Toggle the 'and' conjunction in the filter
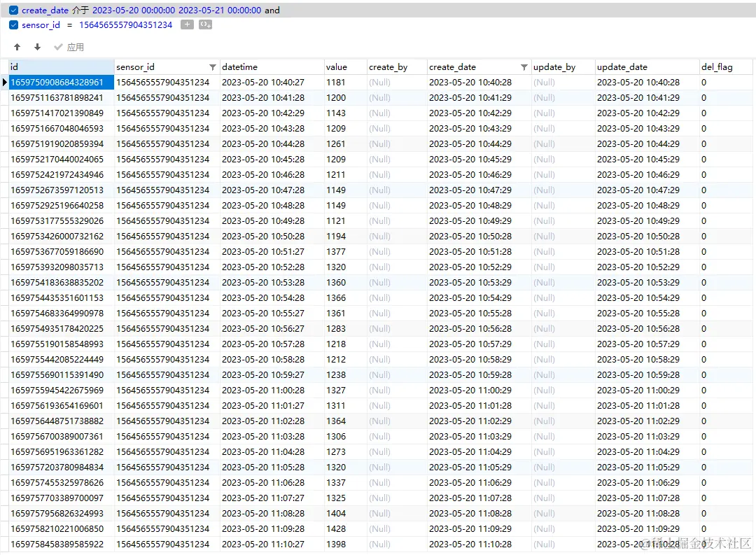 pos(272,10)
